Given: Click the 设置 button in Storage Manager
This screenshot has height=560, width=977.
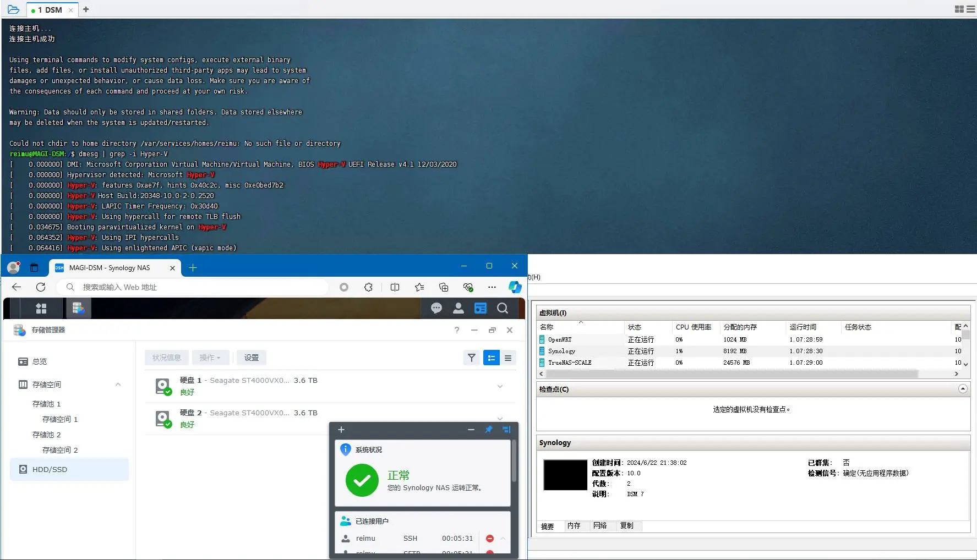Looking at the screenshot, I should pyautogui.click(x=252, y=358).
